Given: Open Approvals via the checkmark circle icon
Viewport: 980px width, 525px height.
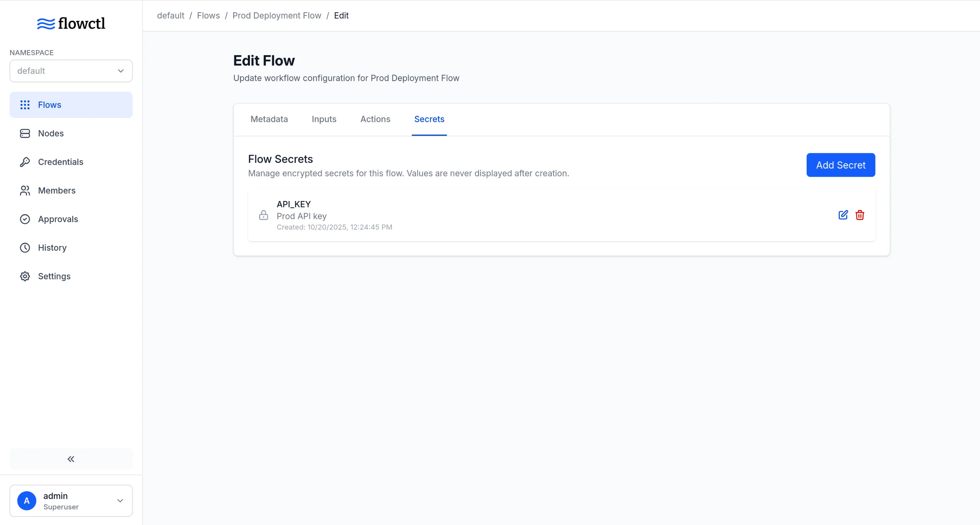Looking at the screenshot, I should coord(25,219).
